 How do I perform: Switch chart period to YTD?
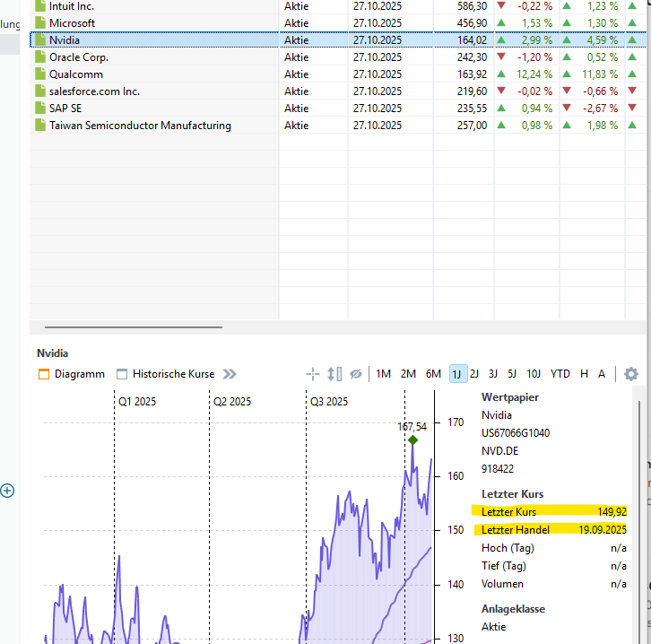pyautogui.click(x=560, y=374)
